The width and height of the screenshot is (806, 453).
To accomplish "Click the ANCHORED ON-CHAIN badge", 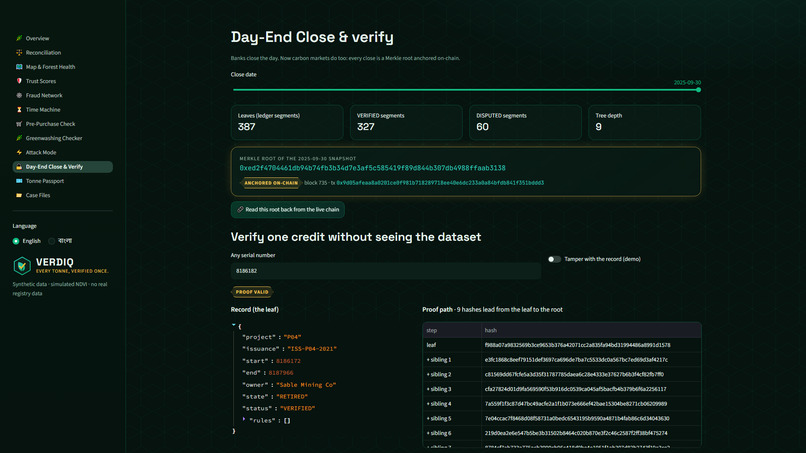I will point(271,183).
